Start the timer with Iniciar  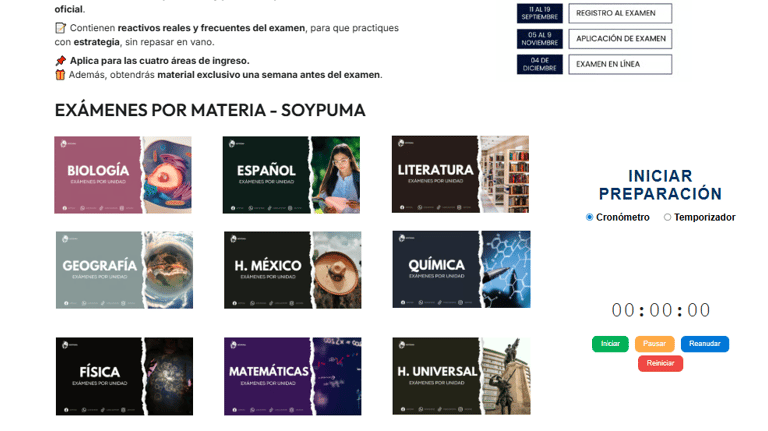click(610, 344)
